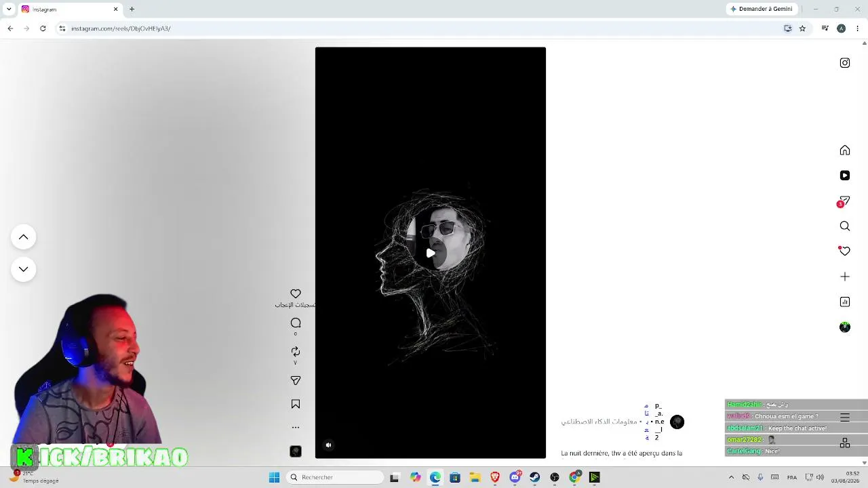Screen dimensions: 868x488
Task: Open OBS Studio from the taskbar
Action: [555, 478]
